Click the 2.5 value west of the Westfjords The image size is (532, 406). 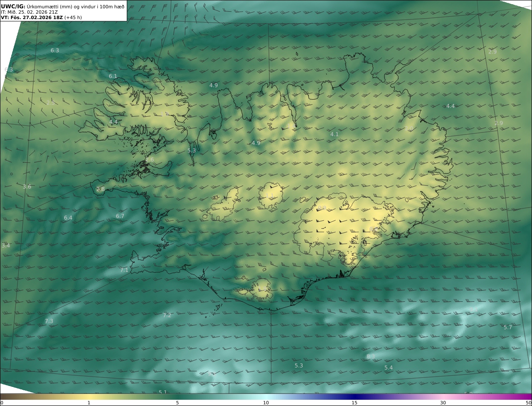51,103
